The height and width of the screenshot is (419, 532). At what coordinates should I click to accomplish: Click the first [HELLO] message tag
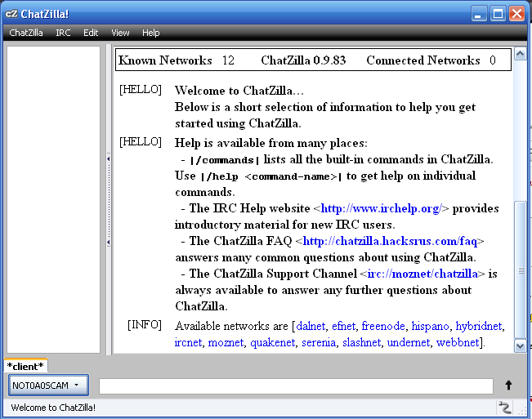pos(141,90)
